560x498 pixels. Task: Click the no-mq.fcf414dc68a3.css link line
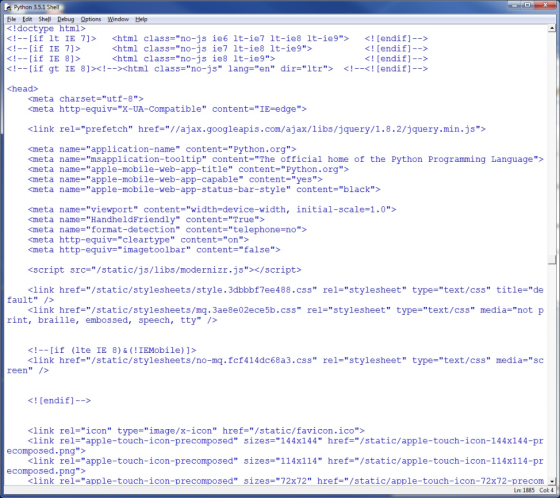pos(275,365)
